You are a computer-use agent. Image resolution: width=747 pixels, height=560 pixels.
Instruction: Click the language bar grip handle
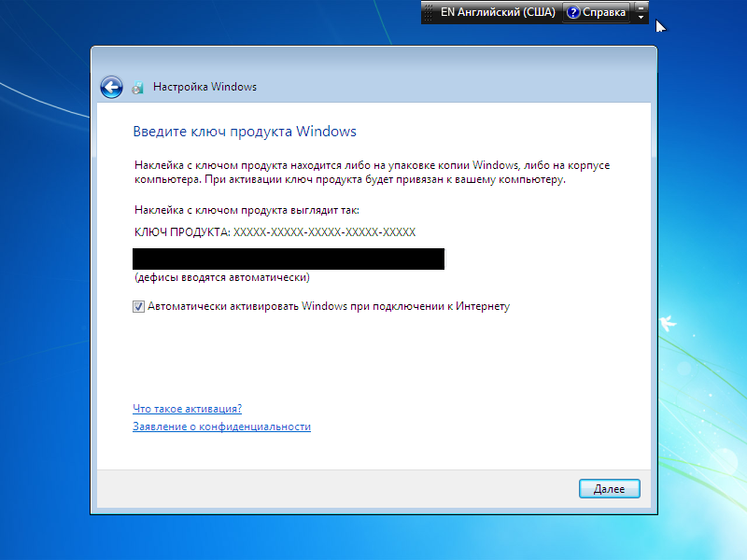428,12
